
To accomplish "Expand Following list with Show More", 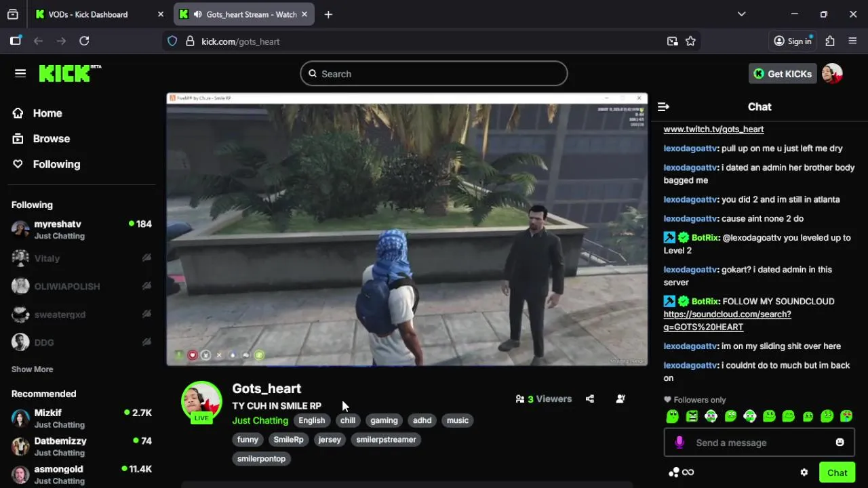I will [x=32, y=369].
